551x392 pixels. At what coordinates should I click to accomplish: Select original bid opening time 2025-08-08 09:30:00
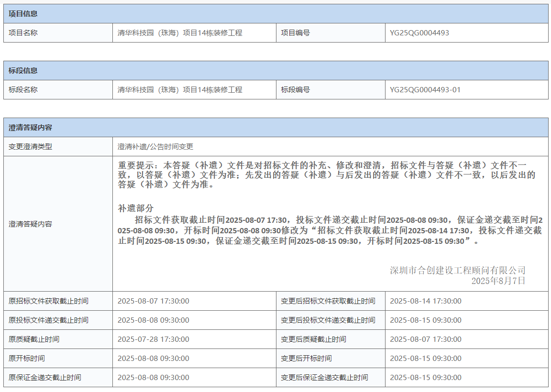[x=153, y=358]
